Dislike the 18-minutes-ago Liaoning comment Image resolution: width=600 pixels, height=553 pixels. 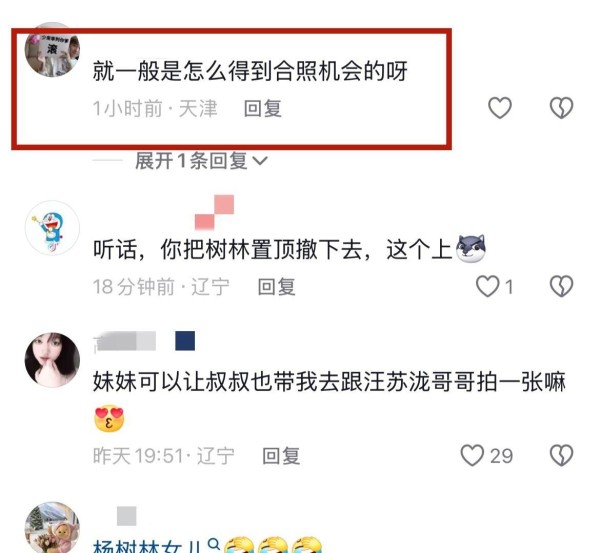[561, 286]
